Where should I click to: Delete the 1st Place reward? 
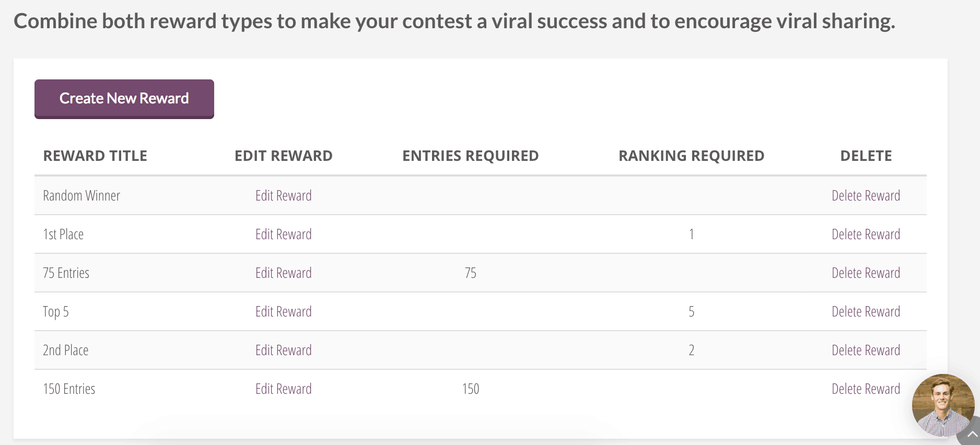coord(866,235)
